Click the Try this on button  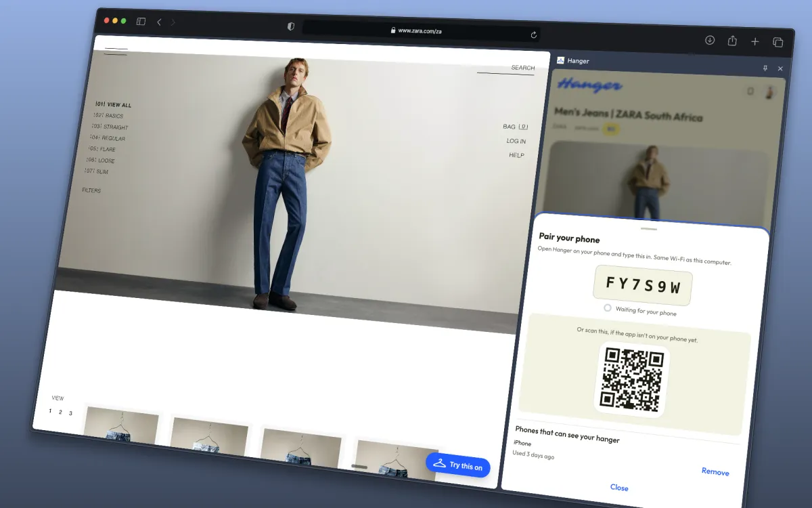click(458, 465)
